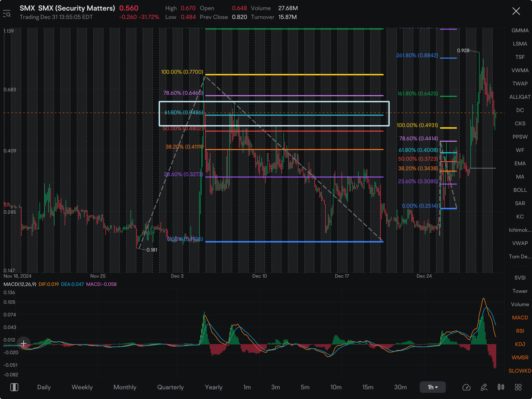Select the Tower sub-indicator
This screenshot has width=532, height=399.
coord(520,291)
